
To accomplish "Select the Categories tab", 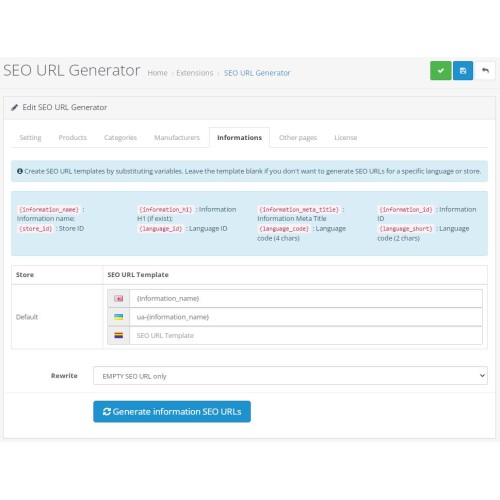I will 120,137.
